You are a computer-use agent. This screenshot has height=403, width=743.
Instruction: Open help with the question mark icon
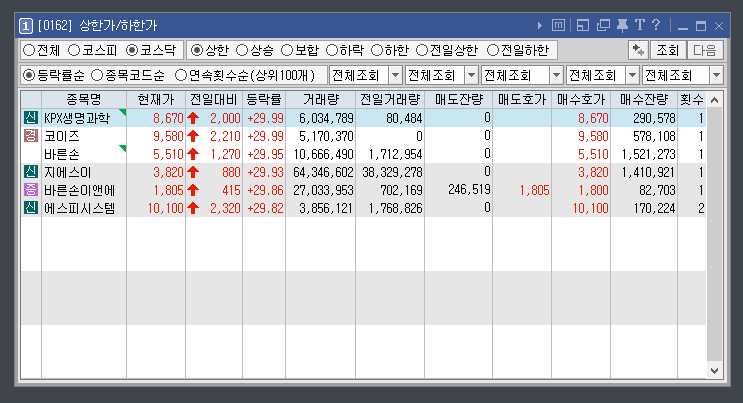[x=656, y=25]
